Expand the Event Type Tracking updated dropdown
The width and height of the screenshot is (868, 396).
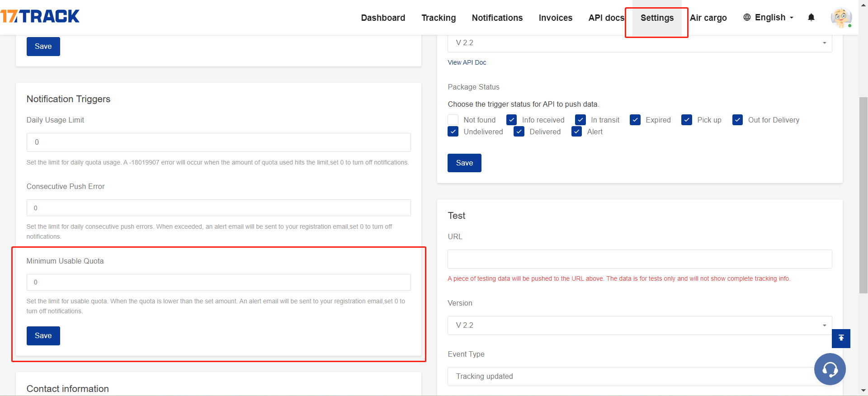click(633, 376)
